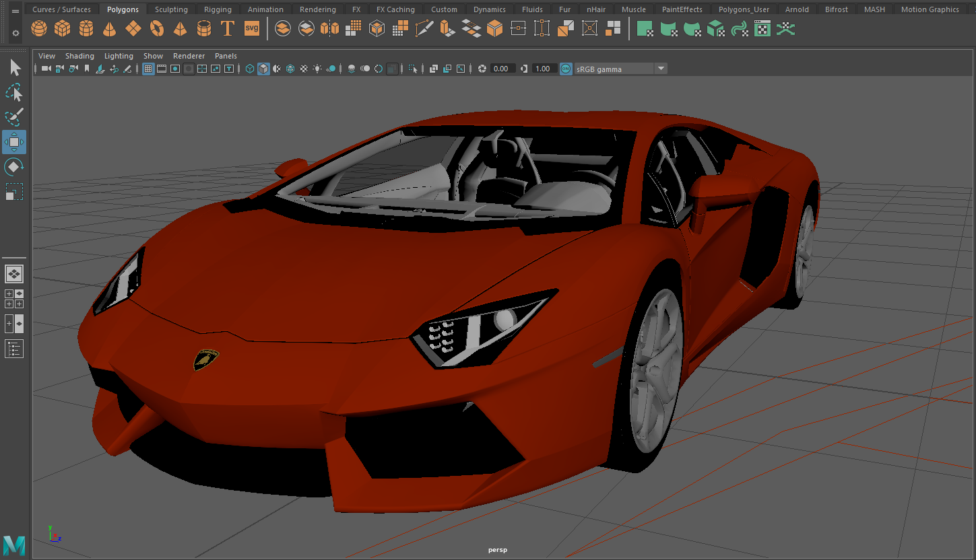Switch to the Sculpting shelf tab
Viewport: 976px width, 560px height.
pyautogui.click(x=171, y=9)
